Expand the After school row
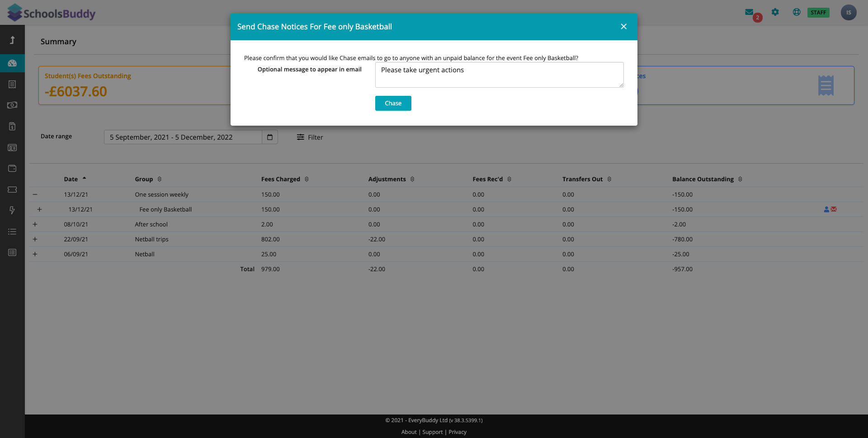The image size is (868, 438). (35, 224)
